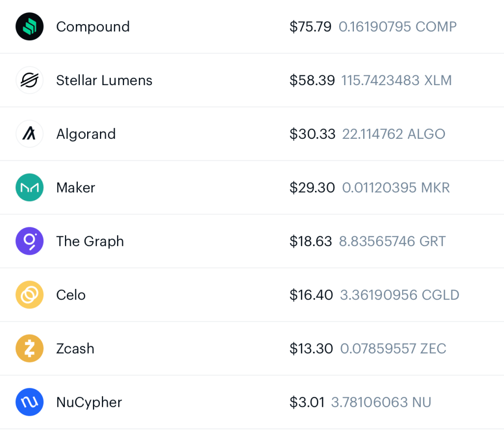Click the $30.33 Algorand balance
This screenshot has height=430, width=504.
tap(312, 134)
